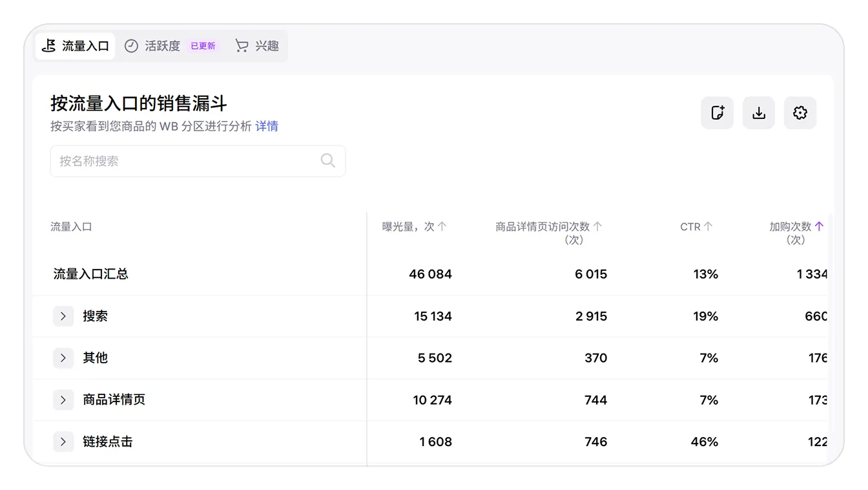This screenshot has height=490, width=868.
Task: Click the search magnifier icon
Action: pyautogui.click(x=328, y=161)
